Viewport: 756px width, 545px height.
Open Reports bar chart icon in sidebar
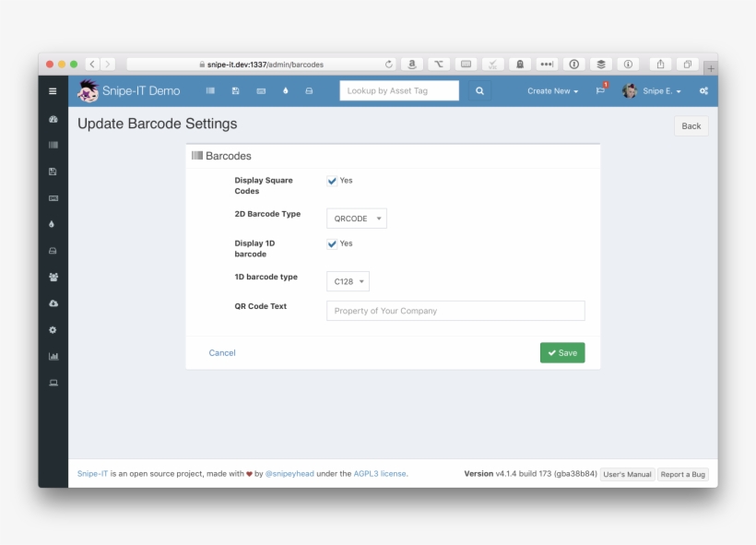coord(53,356)
